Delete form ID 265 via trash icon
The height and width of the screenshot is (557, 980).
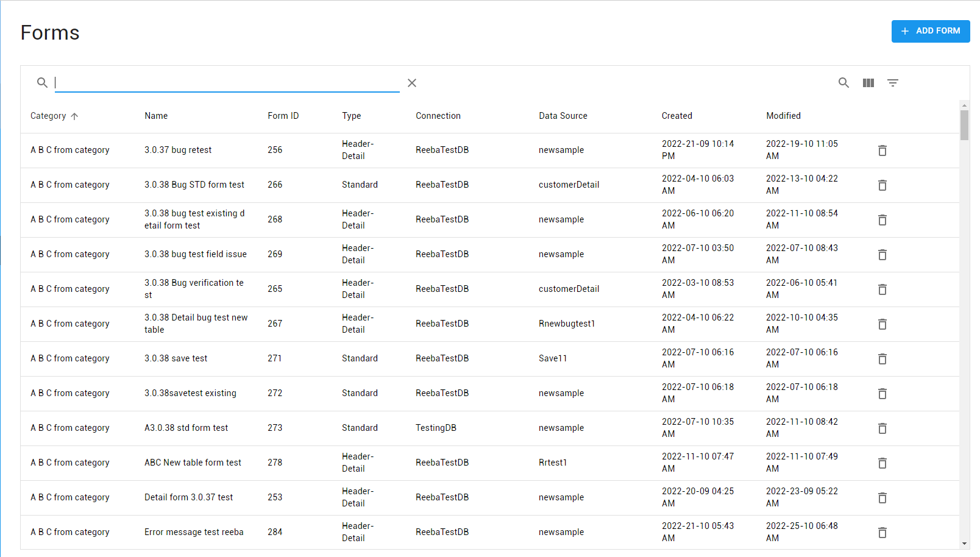(x=882, y=289)
